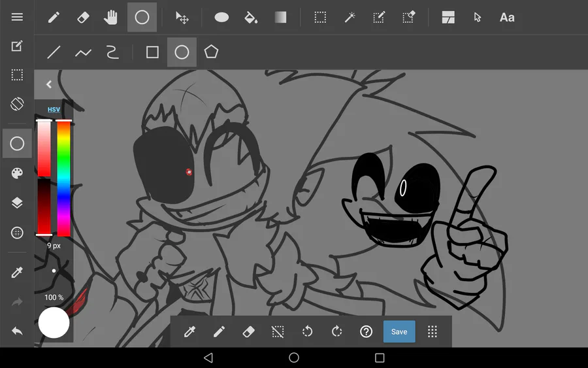The width and height of the screenshot is (588, 368).
Task: Choose the polyline zigzag shape
Action: pos(83,52)
